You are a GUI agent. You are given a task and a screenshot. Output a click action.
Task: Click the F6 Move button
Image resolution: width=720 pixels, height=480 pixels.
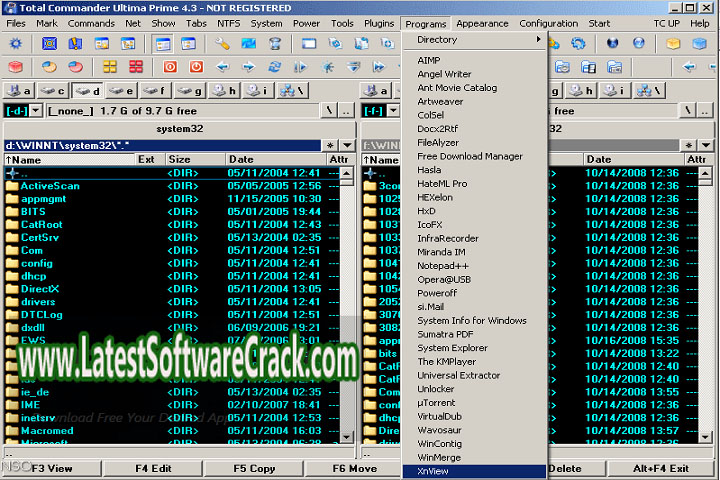tap(354, 469)
